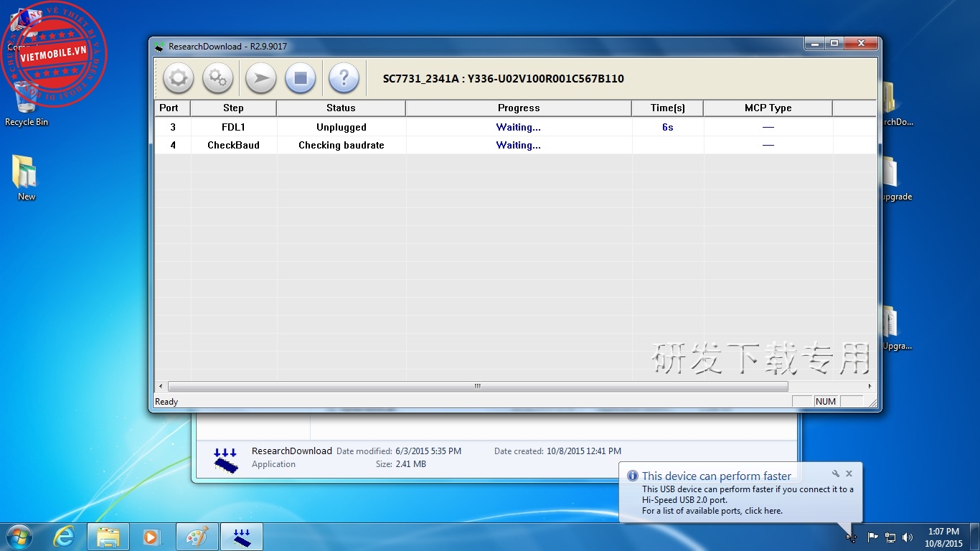Open the Load Packet gear icon
The image size is (980, 551).
[x=178, y=78]
